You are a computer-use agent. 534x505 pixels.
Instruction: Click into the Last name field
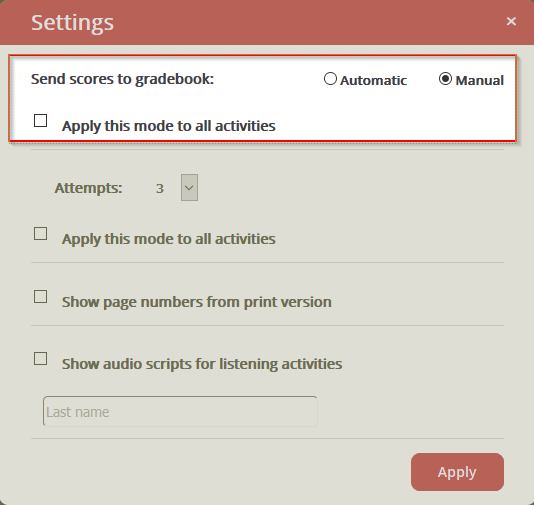180,411
